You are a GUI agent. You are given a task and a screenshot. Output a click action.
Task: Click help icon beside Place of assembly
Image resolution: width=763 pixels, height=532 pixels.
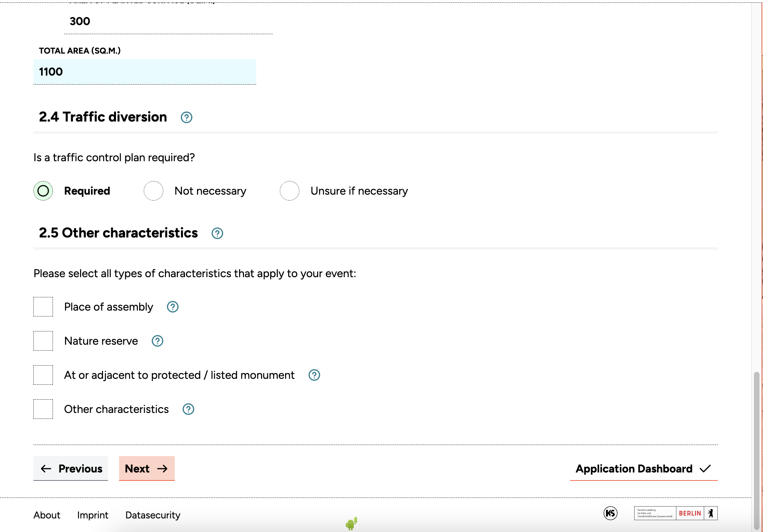[x=173, y=307]
